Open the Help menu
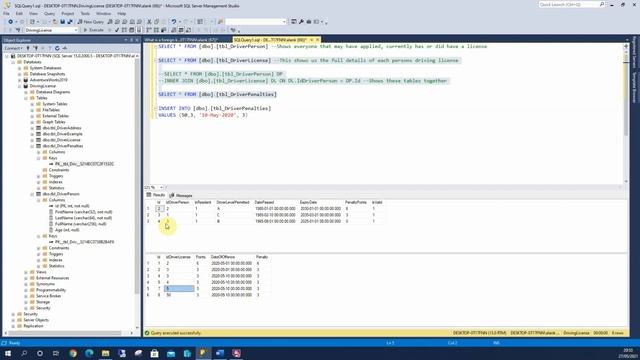 click(121, 13)
